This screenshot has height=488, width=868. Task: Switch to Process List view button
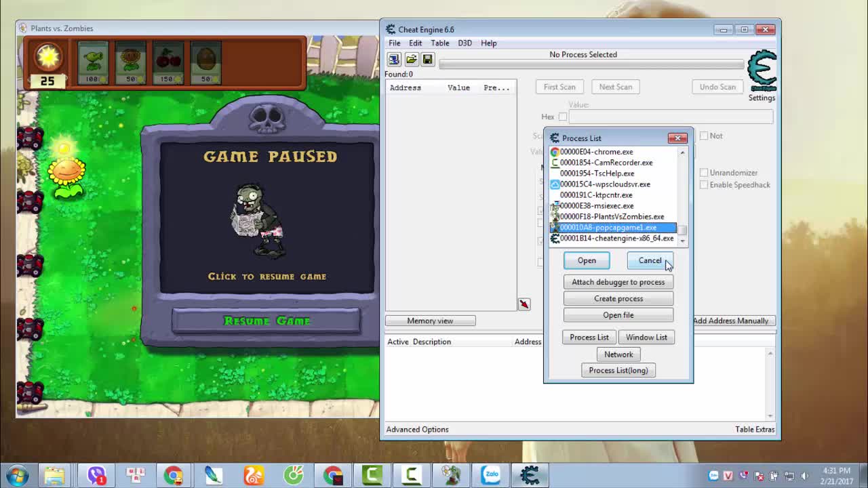(x=589, y=338)
